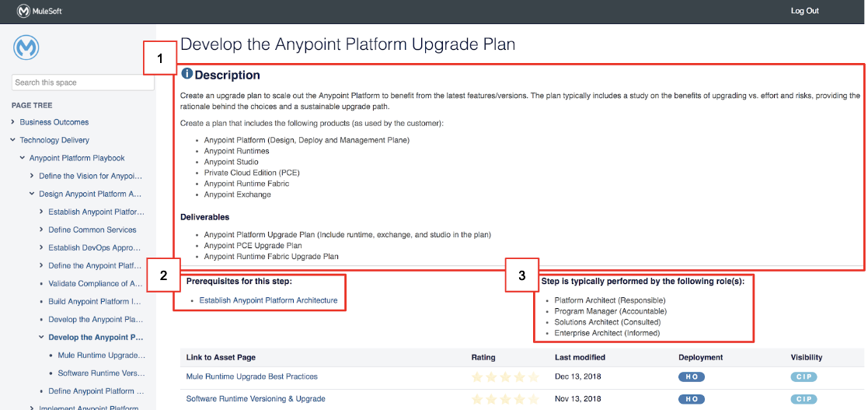Collapse the Anypoint Platform Playbook node
Viewport: 868px width, 410px height.
22,158
